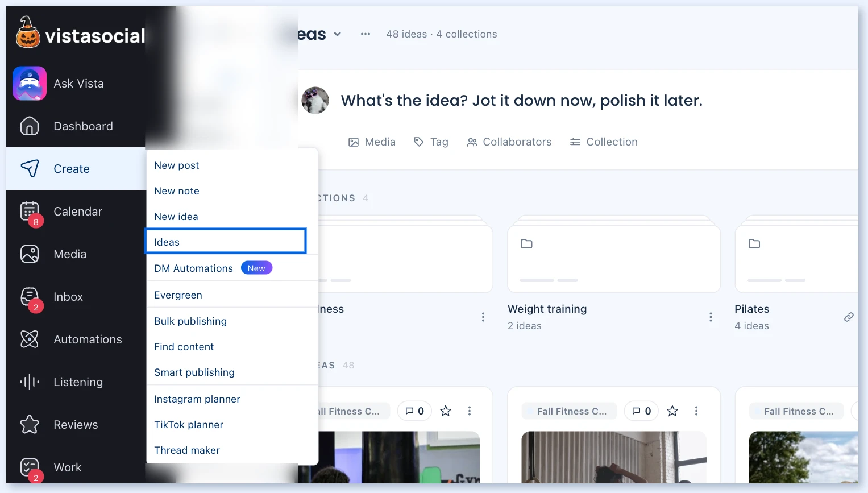Image resolution: width=868 pixels, height=493 pixels.
Task: Add Media to the new idea
Action: pos(372,142)
